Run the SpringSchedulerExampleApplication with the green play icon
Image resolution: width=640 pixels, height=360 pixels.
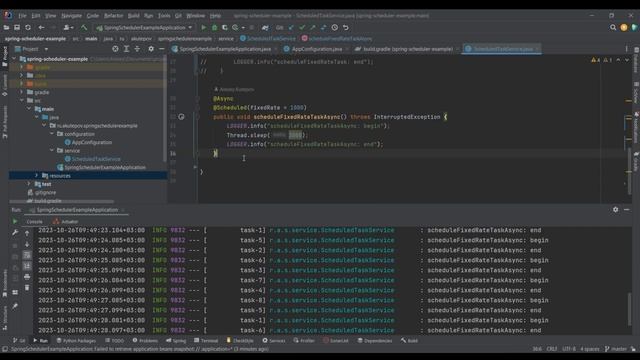(x=203, y=27)
